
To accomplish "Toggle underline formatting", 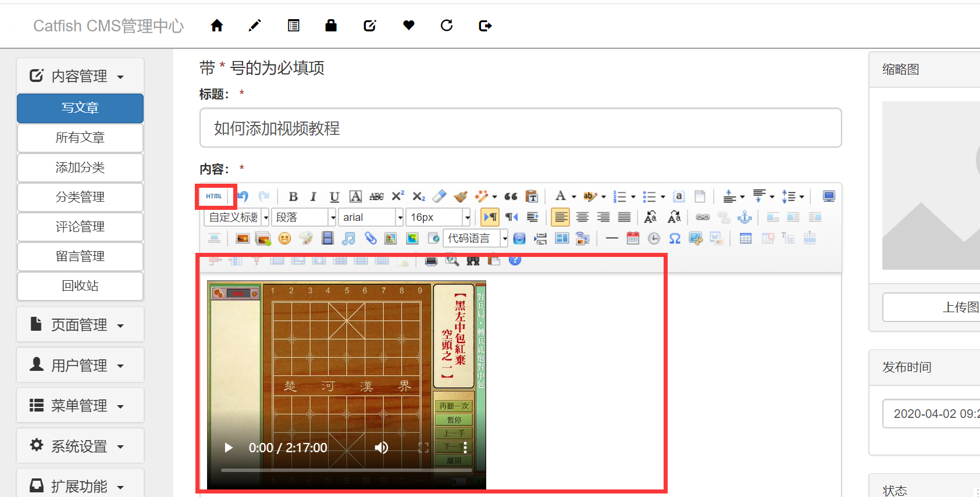I will click(x=334, y=196).
